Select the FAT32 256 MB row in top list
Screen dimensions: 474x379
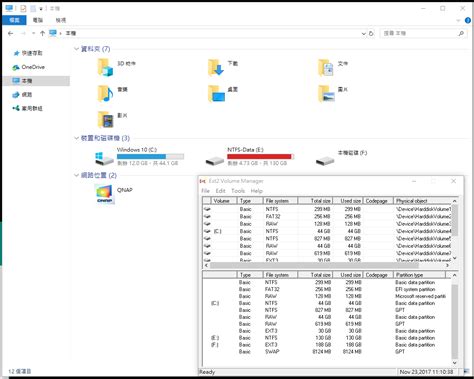[x=327, y=216]
